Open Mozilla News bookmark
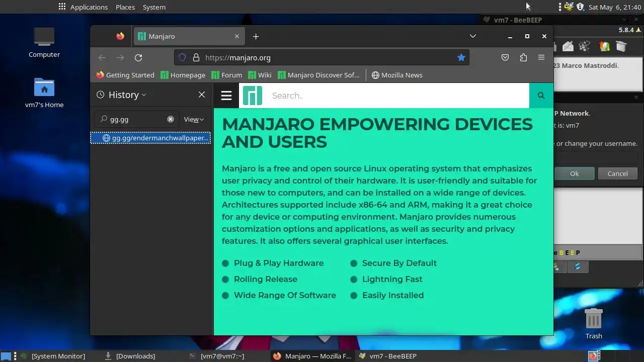644x362 pixels. [397, 75]
